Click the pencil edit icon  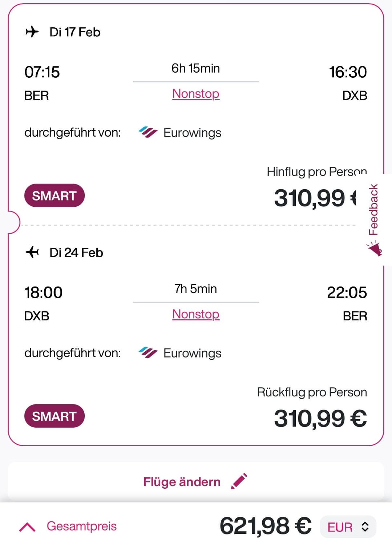point(239,481)
